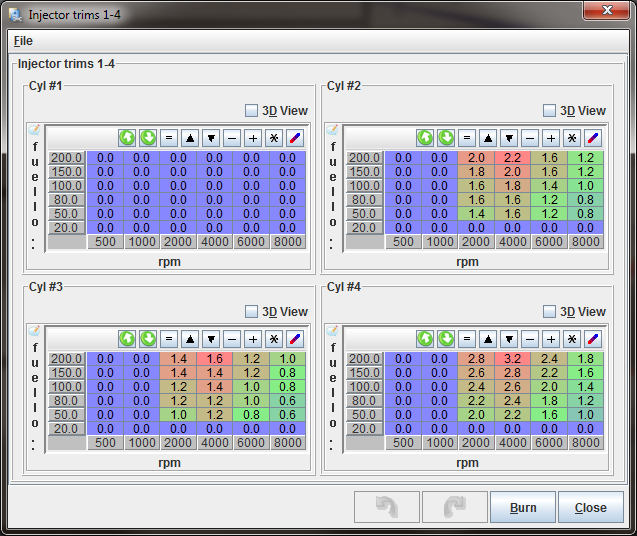Select 20.0 row header in Cyl #4 table

(x=364, y=429)
